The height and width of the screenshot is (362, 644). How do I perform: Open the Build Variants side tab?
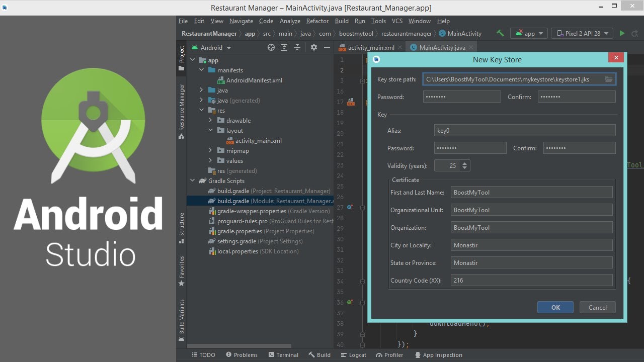pos(182,320)
